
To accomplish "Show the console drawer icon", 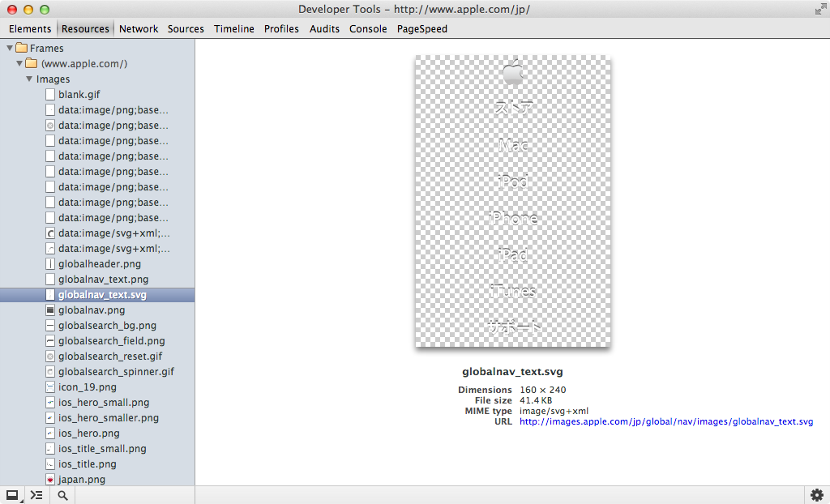I will click(36, 496).
